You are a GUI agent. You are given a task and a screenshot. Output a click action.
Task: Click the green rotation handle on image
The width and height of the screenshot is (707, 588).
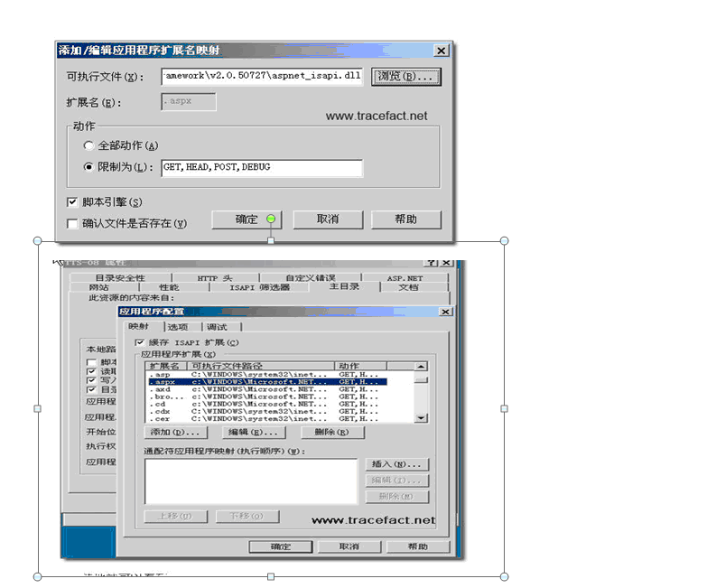click(x=271, y=219)
